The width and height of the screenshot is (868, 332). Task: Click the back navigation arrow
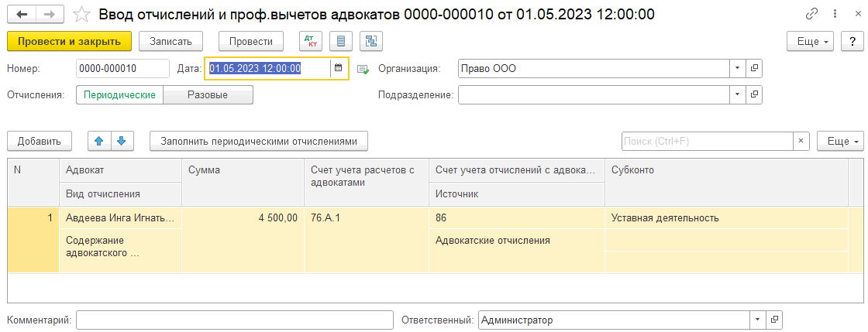(21, 14)
